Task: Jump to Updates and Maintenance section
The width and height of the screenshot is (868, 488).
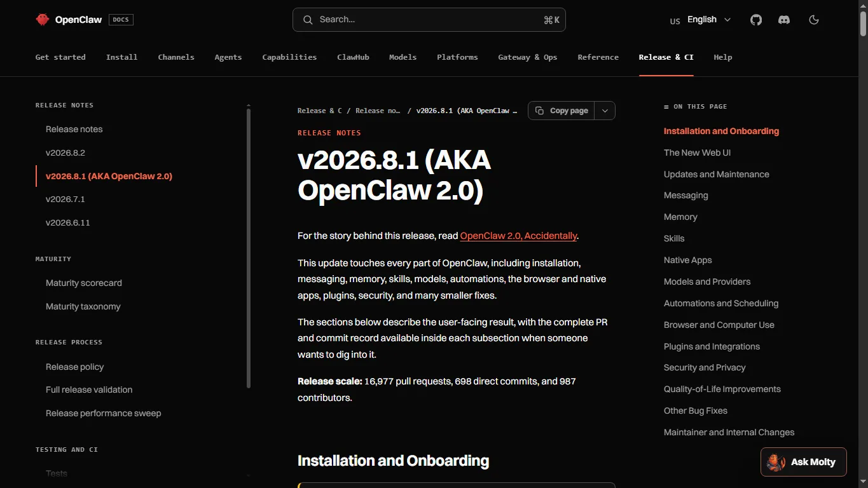Action: [717, 174]
